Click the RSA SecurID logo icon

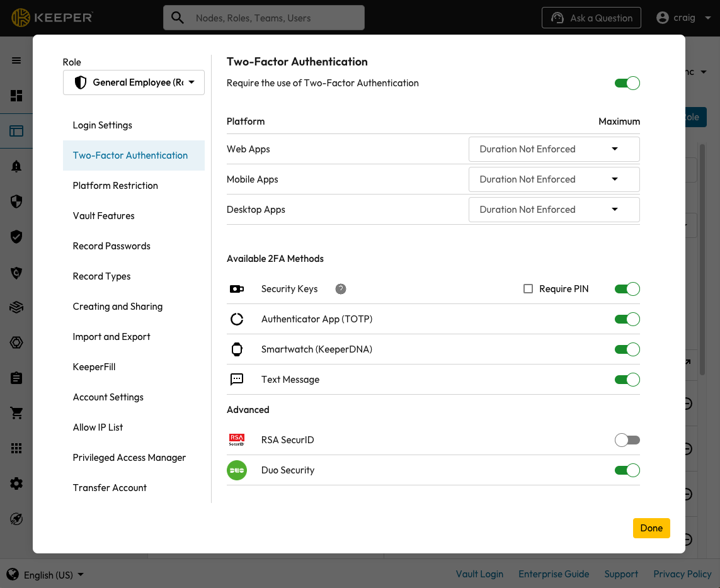tap(237, 440)
